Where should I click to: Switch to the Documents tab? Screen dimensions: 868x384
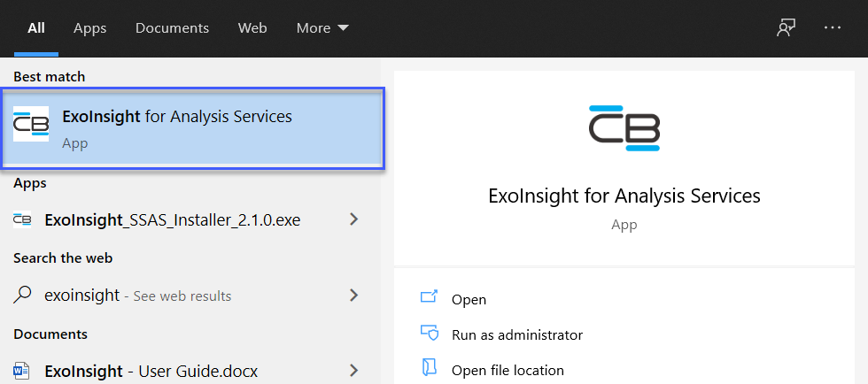point(172,28)
